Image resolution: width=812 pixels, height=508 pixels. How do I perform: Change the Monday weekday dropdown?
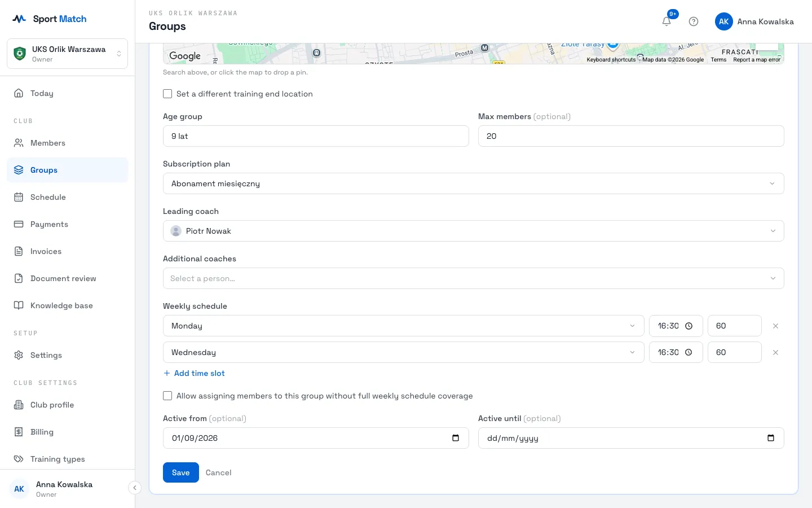[x=404, y=326]
